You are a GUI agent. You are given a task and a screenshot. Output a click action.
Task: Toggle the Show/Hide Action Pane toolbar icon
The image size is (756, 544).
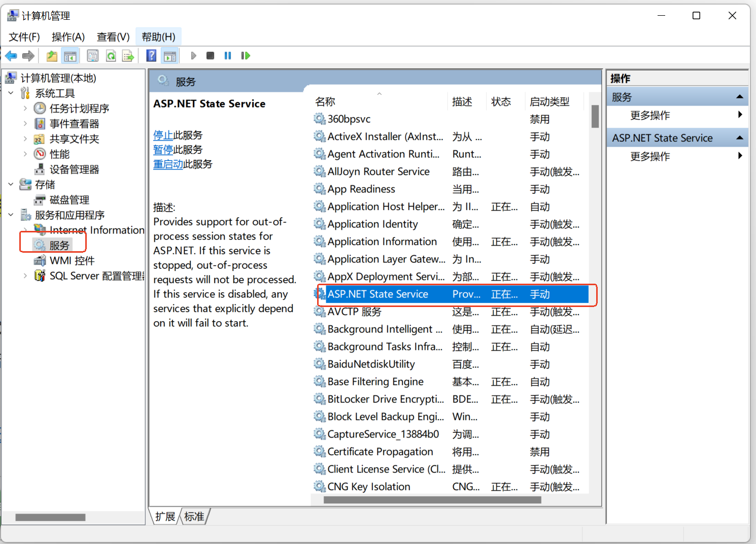[x=170, y=56]
